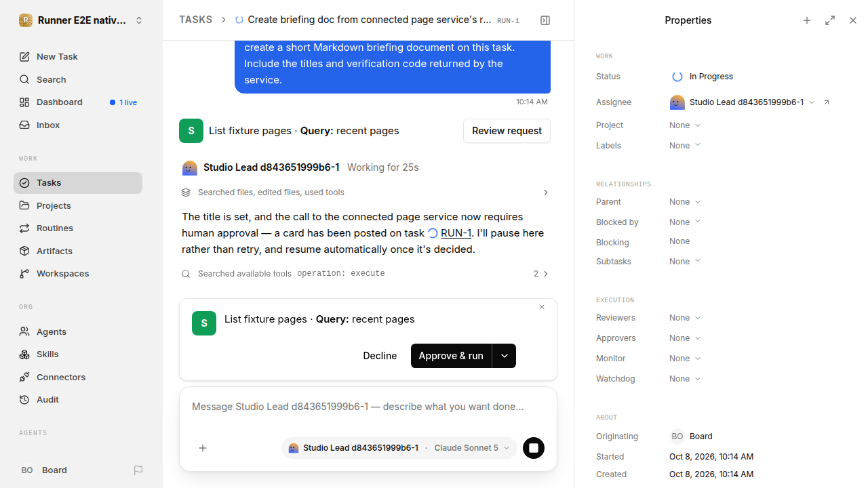Image resolution: width=868 pixels, height=488 pixels.
Task: Open Connectors plug icon
Action: coord(24,377)
